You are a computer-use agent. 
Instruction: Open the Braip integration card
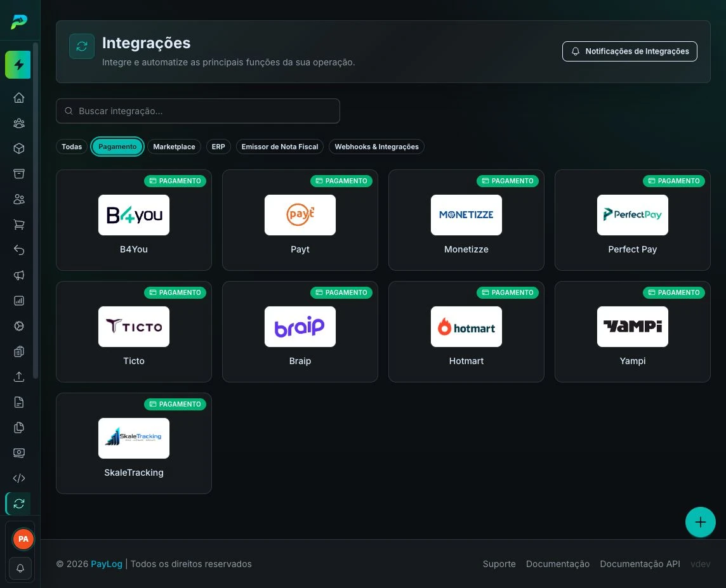[x=300, y=332]
